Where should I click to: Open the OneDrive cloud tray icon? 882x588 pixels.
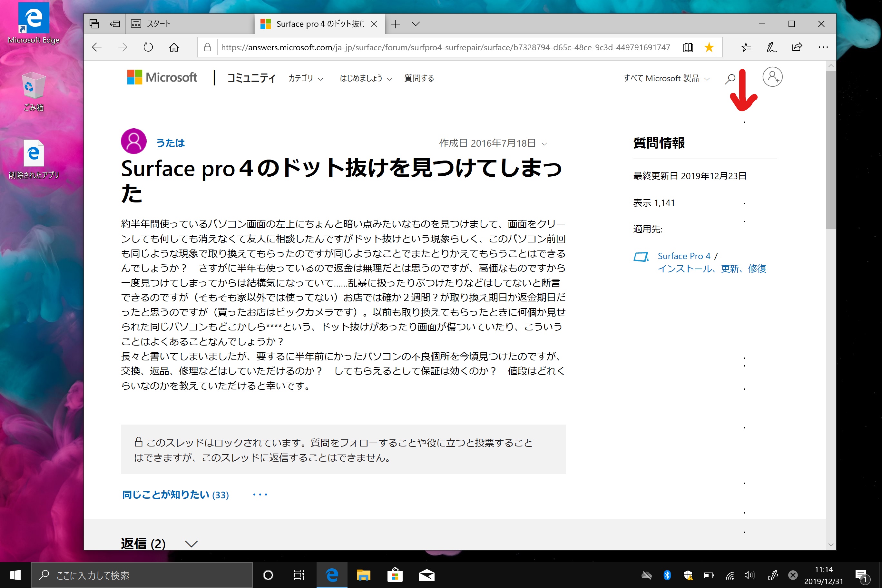tap(646, 575)
